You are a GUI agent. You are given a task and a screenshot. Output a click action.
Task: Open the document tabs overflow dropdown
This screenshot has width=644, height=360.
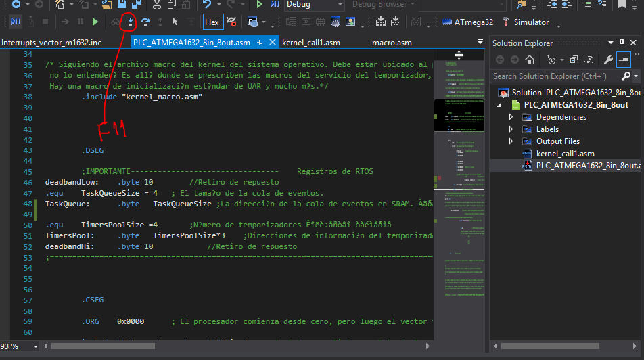click(x=480, y=41)
